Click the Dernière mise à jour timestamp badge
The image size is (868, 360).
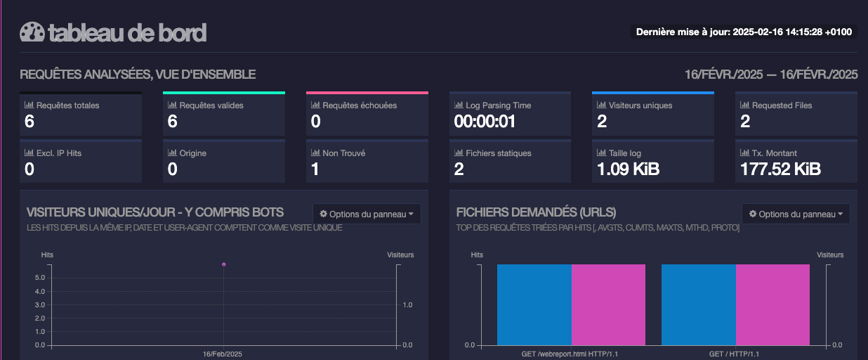pyautogui.click(x=744, y=32)
